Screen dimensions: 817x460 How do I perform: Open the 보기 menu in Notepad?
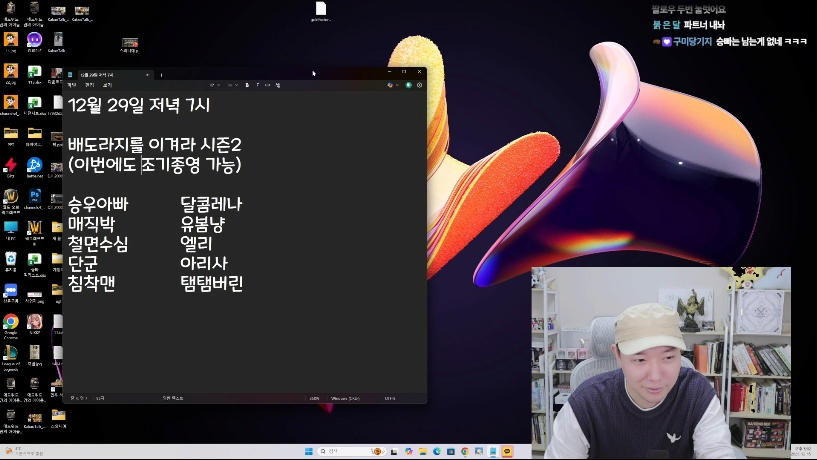(107, 86)
